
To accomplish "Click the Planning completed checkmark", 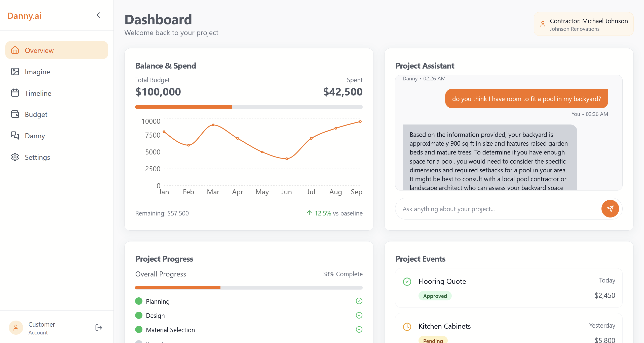I will [359, 301].
